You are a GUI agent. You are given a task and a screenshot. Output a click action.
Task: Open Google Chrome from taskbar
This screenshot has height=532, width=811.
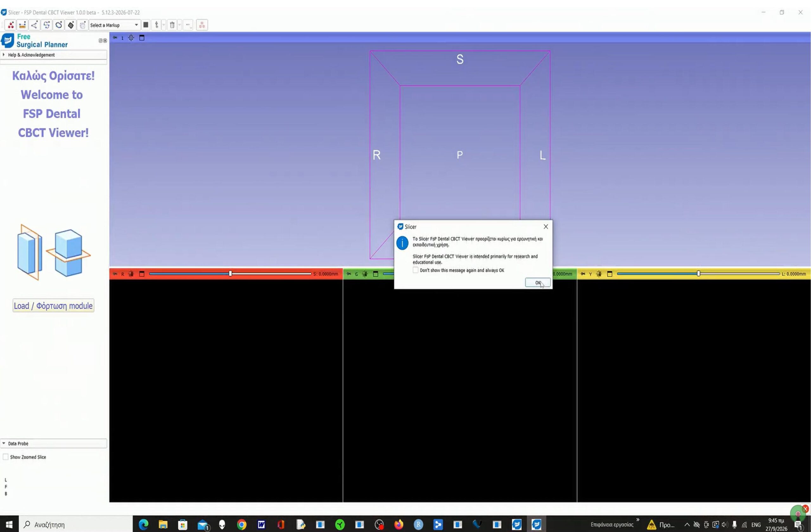(x=242, y=524)
